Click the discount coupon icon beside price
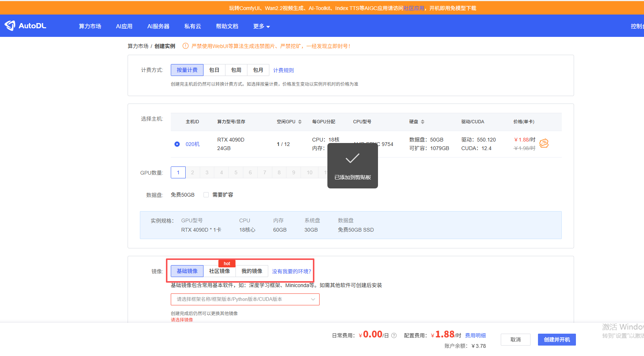 [544, 143]
